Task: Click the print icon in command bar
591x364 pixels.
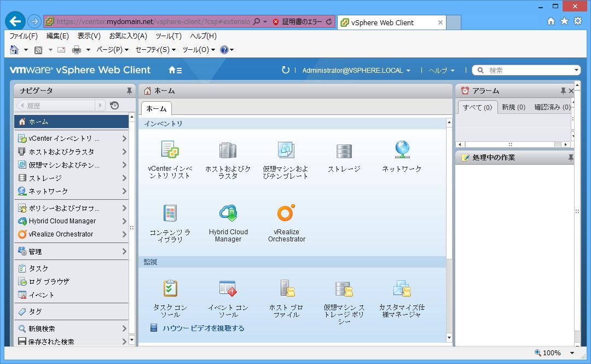Action: (77, 50)
